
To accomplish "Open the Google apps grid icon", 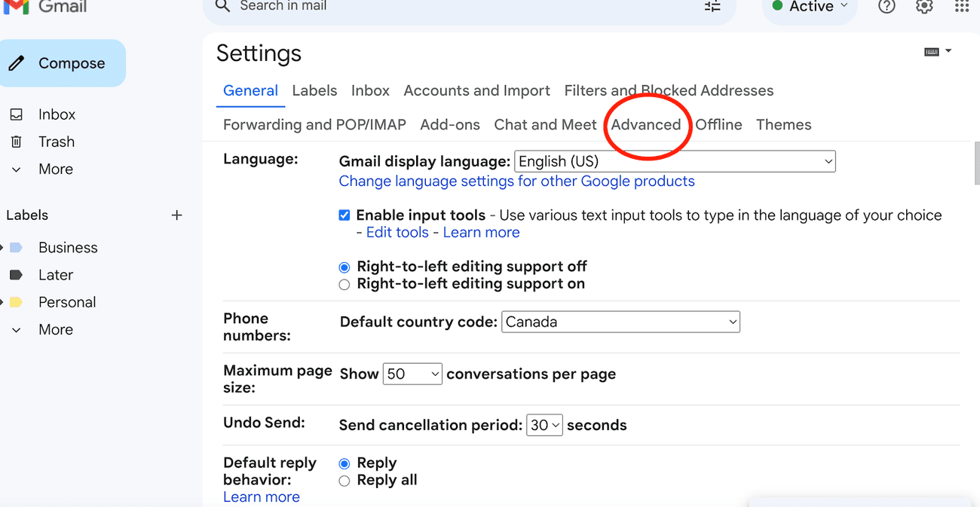I will pos(961,7).
